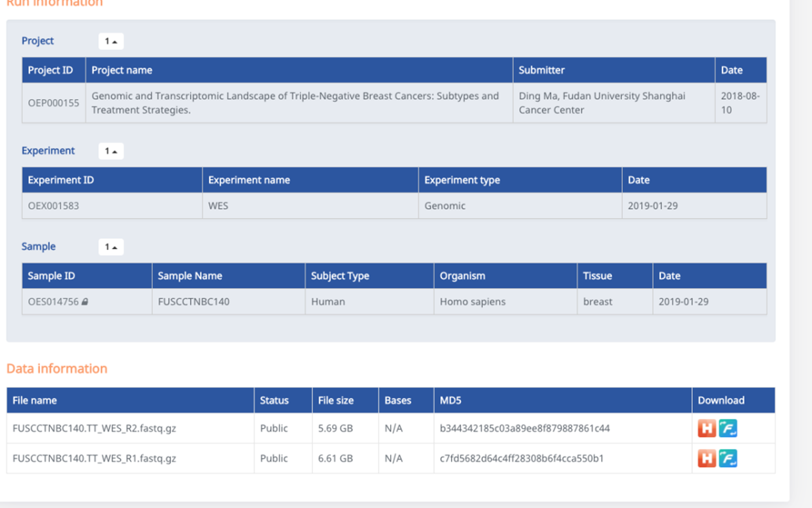The height and width of the screenshot is (508, 812).
Task: Click the Tissue column header
Action: click(615, 275)
